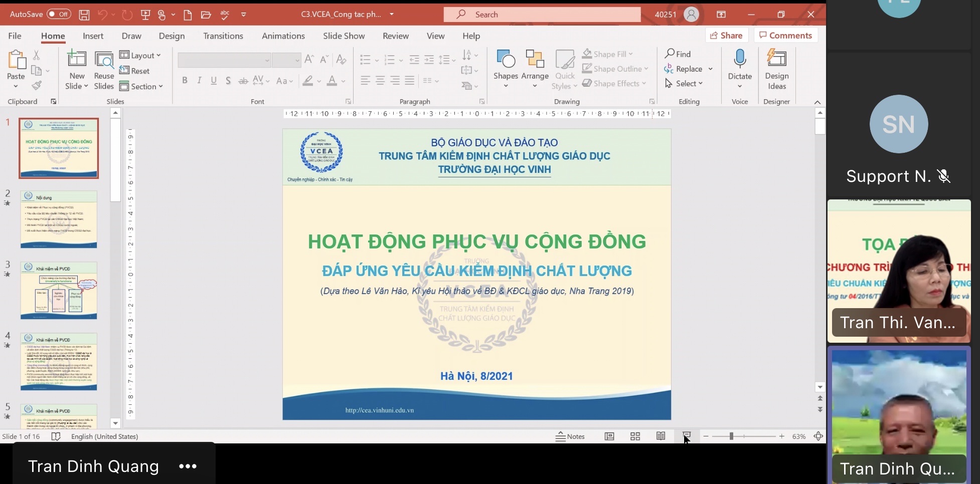Click the http://cea.vinhuni.edu.vn link on slide
The width and height of the screenshot is (980, 484).
(x=380, y=410)
